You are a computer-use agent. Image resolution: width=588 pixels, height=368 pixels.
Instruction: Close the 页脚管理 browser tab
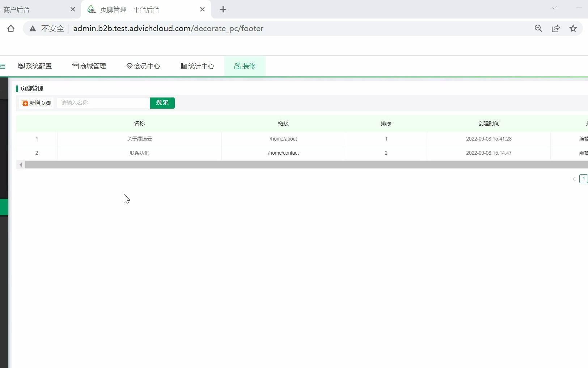coord(202,9)
